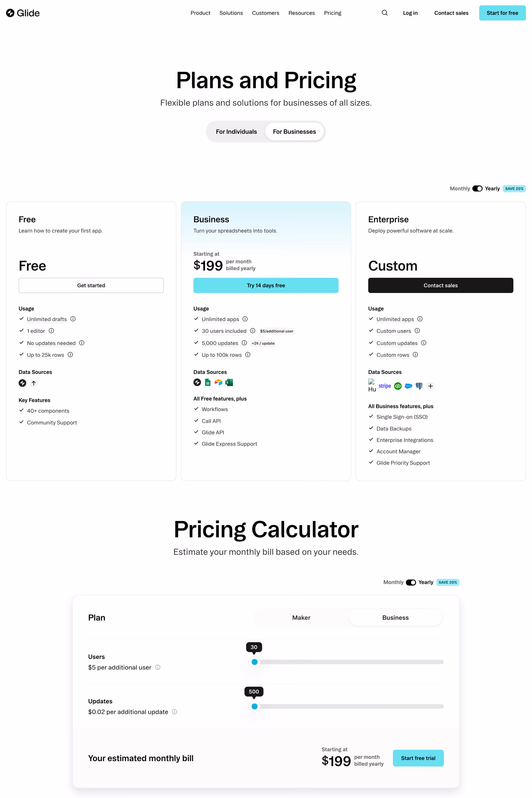Screen dimensions: 532x798
Task: Select the Maker plan option in calculator
Action: click(x=301, y=617)
